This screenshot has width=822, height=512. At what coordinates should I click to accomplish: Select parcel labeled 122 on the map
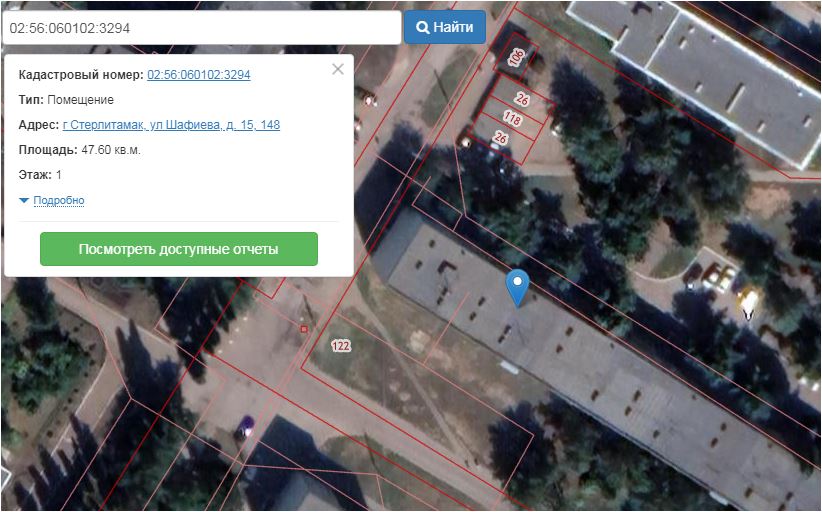click(x=341, y=346)
